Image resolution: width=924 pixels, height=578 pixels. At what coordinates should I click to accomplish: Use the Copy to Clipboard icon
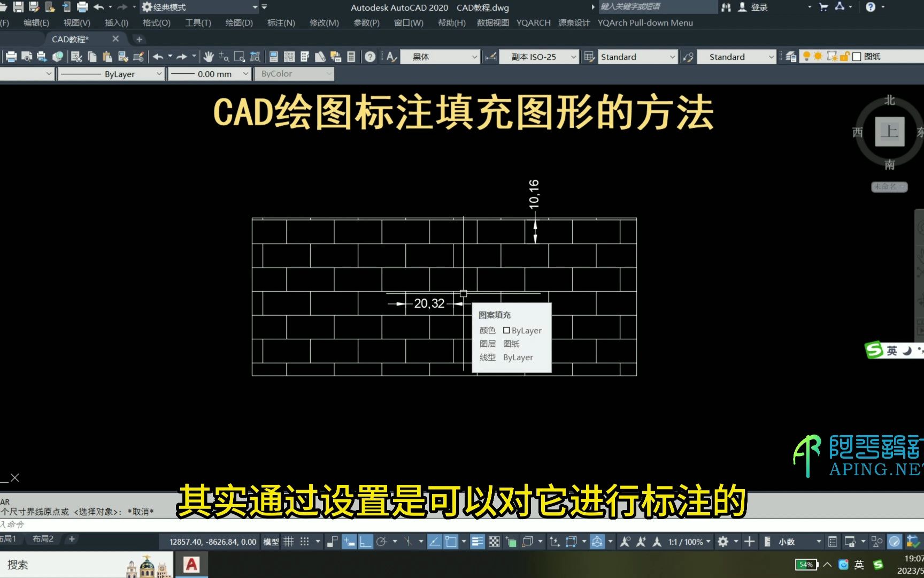coord(92,56)
